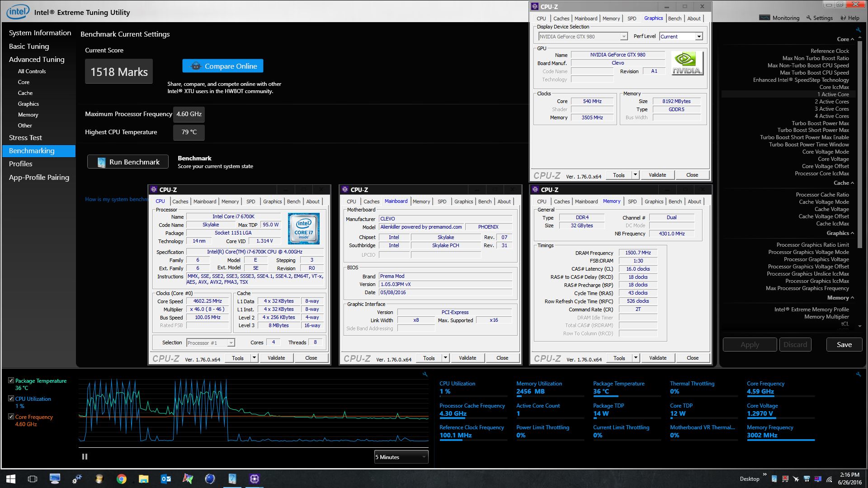Open Tools arrow in CPU-Z Memory window
This screenshot has width=868, height=488.
coord(636,358)
